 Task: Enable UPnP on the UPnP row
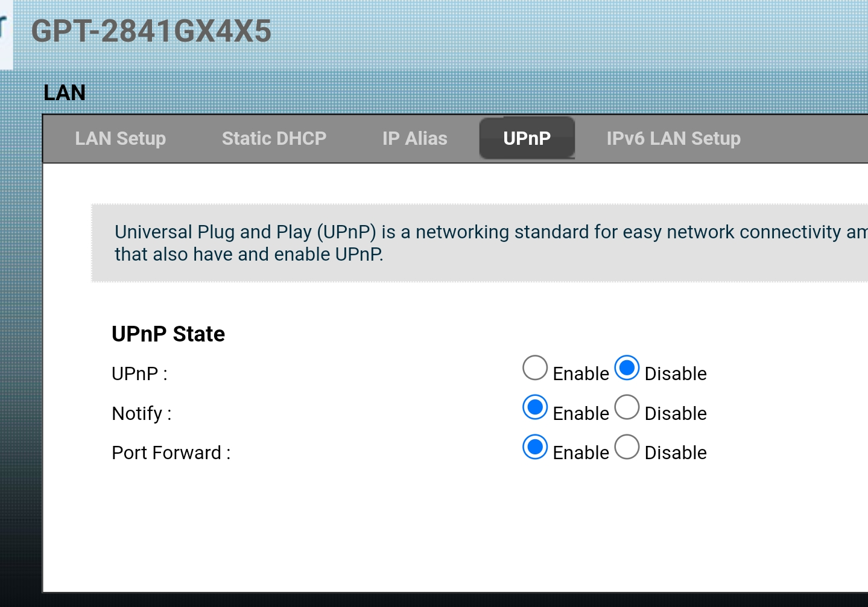pyautogui.click(x=534, y=367)
